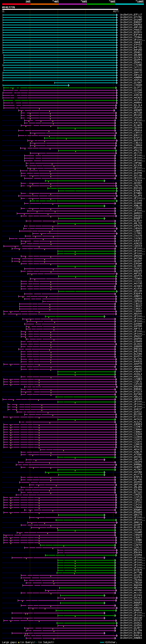
Task: Open the UniRef100_Q9AY33 entry
Action: 131,72
